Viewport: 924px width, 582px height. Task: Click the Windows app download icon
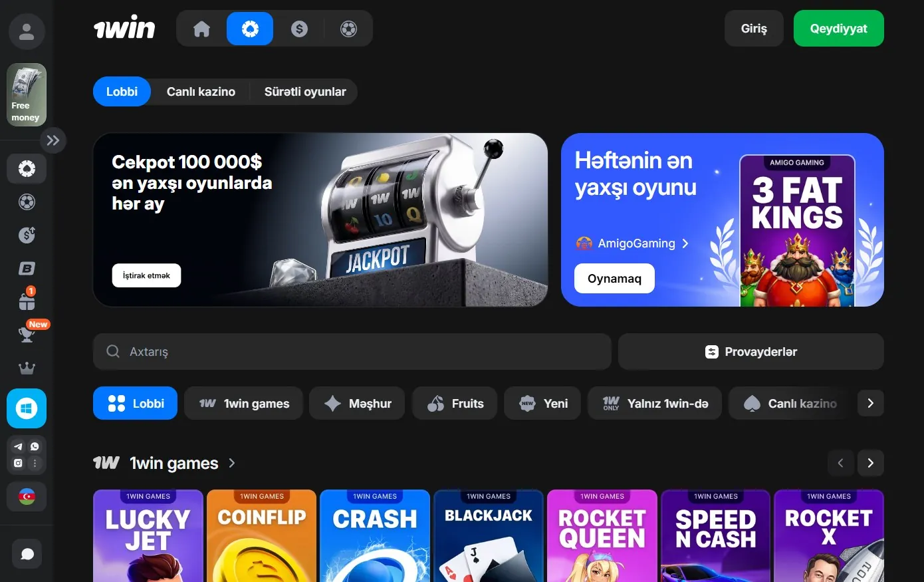[x=27, y=408]
